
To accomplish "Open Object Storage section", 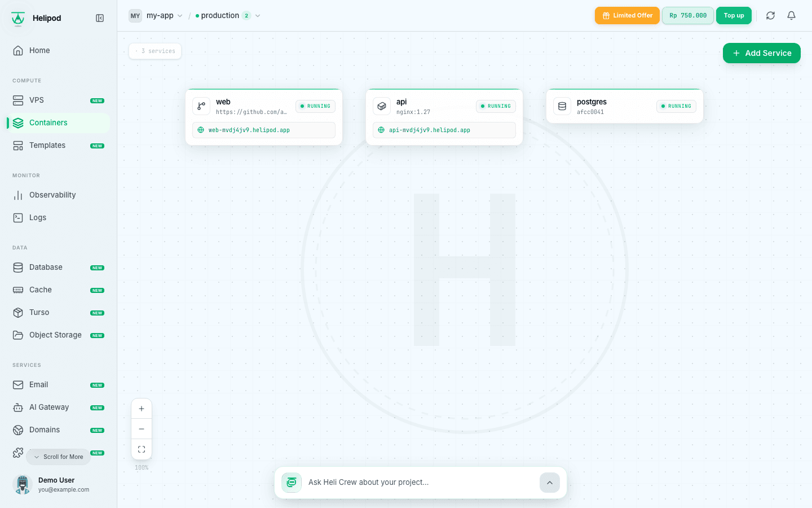I will (x=59, y=335).
